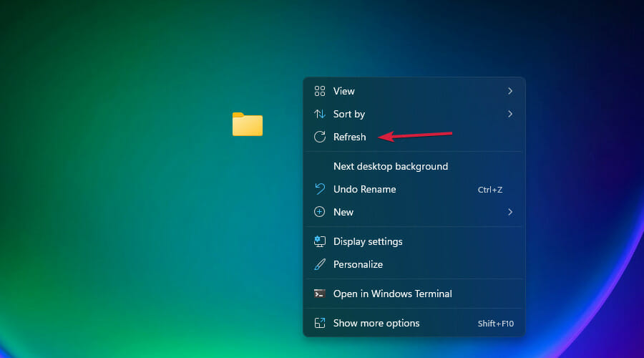Choose Undo Rename menu entry
Screen dimensions: 644x358
414,189
